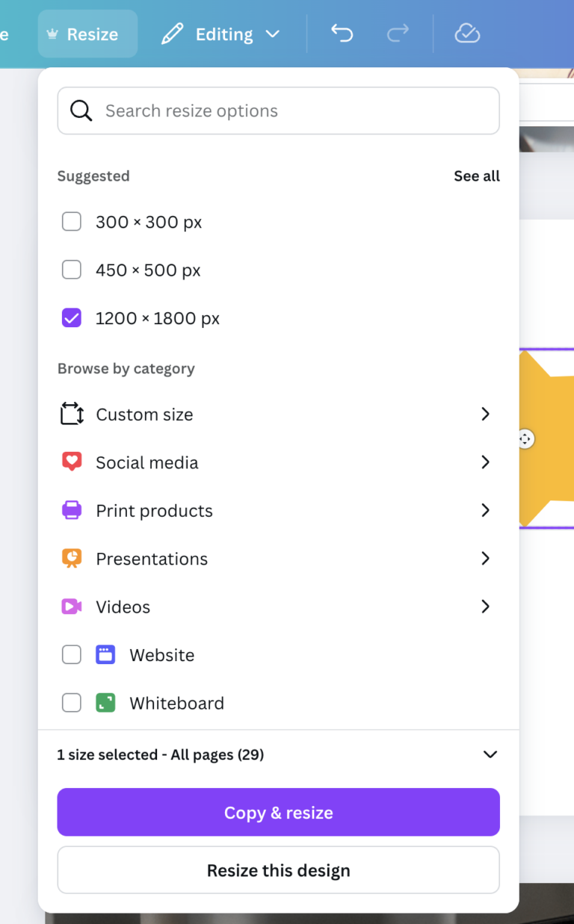Open the Resize menu in toolbar

click(87, 34)
